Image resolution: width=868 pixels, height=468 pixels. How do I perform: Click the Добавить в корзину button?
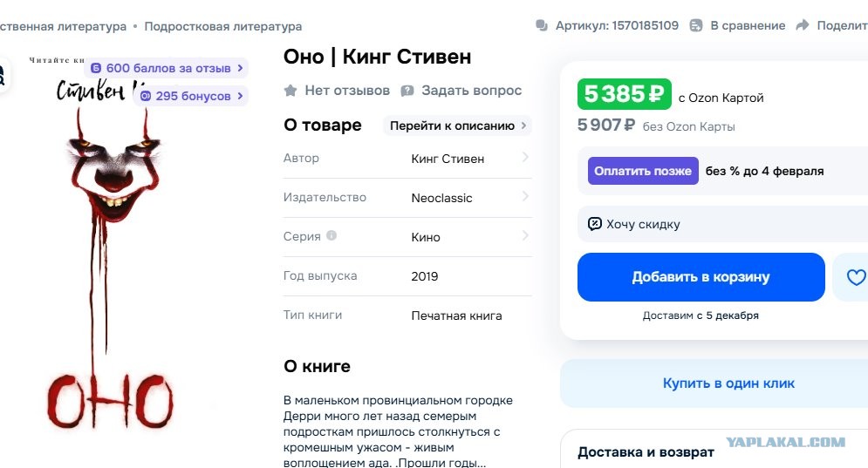coord(701,277)
